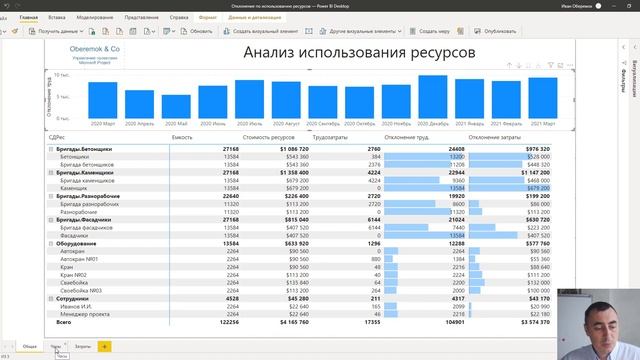
Task: Sort by the СДРес column header
Action: tap(57, 138)
